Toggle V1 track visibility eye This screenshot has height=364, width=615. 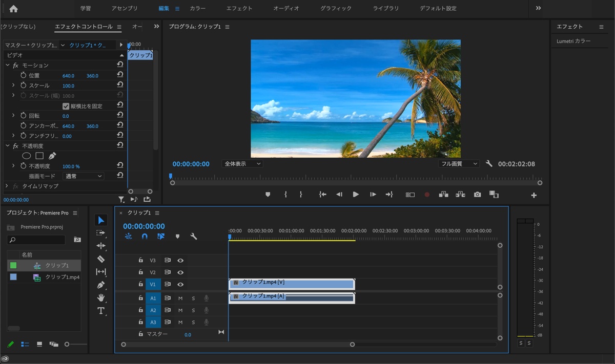180,285
